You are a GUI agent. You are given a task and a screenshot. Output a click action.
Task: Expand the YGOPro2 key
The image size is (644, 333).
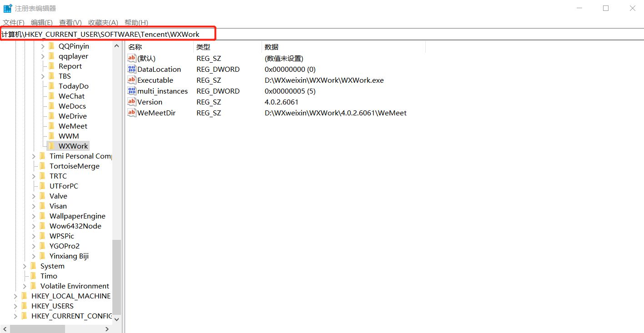[34, 246]
